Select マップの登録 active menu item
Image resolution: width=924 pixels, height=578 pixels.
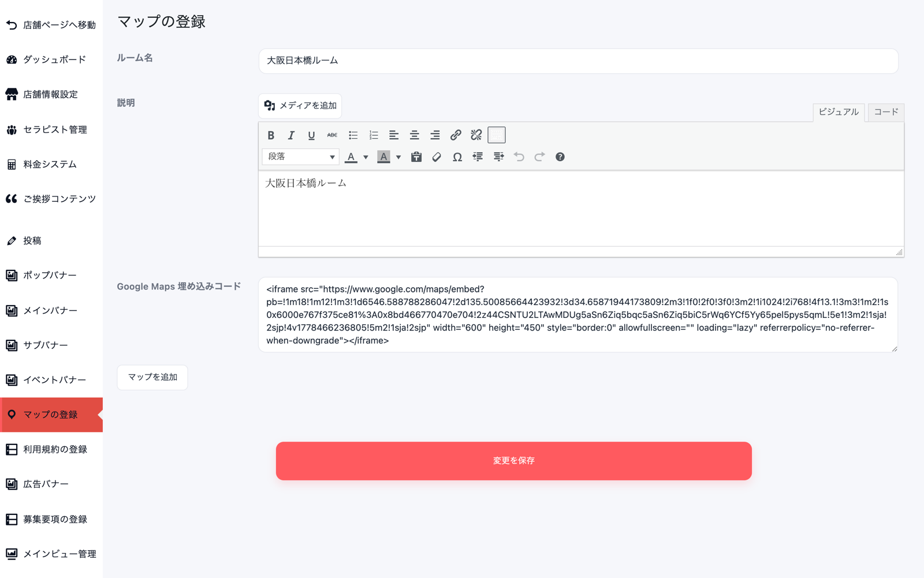pos(51,414)
